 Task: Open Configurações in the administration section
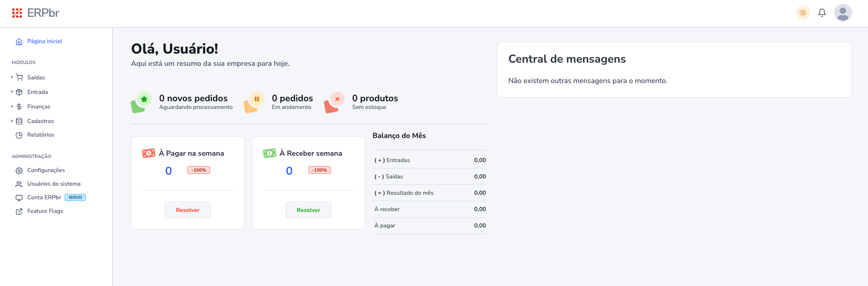pos(46,170)
